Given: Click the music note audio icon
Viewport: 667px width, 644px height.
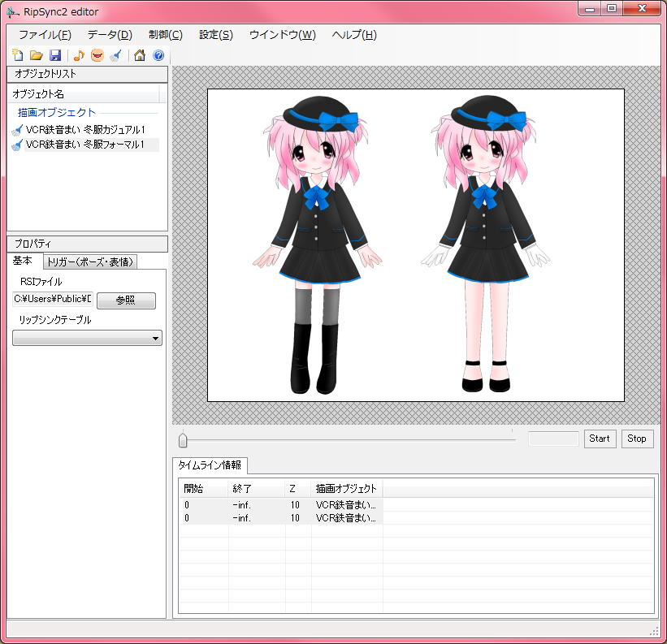Looking at the screenshot, I should [79, 55].
